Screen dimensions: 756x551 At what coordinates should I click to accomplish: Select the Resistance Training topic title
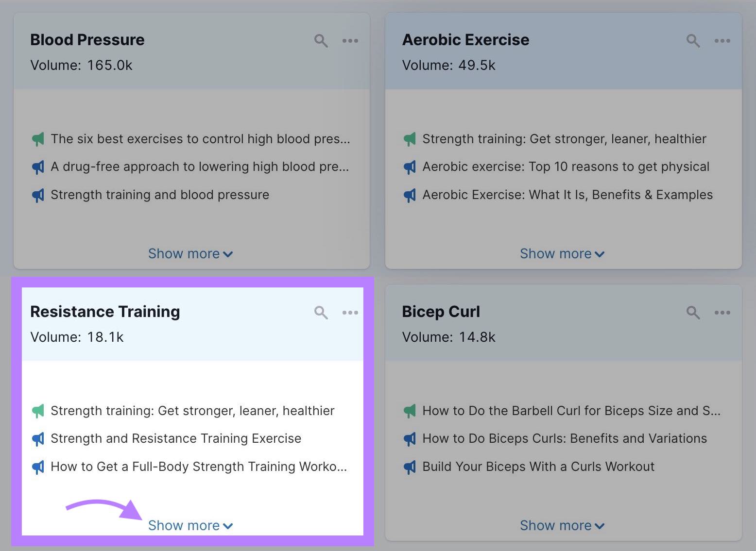point(105,312)
